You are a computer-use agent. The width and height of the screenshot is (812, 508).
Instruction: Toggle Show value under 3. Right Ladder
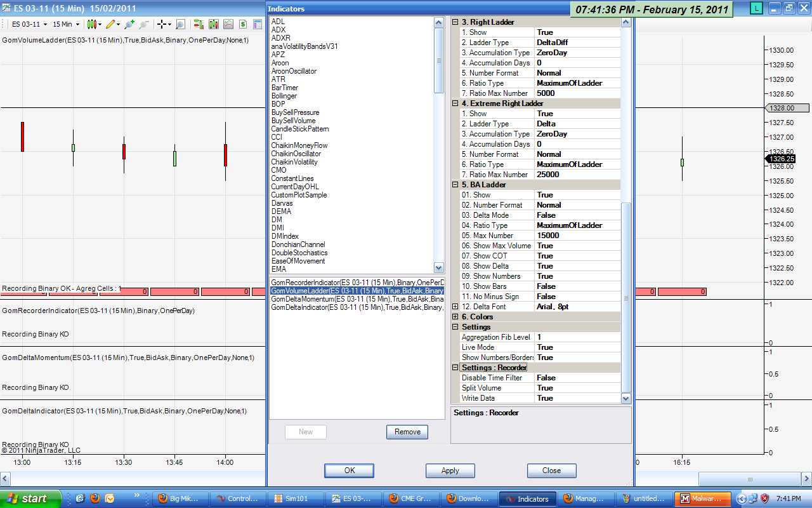pos(577,32)
